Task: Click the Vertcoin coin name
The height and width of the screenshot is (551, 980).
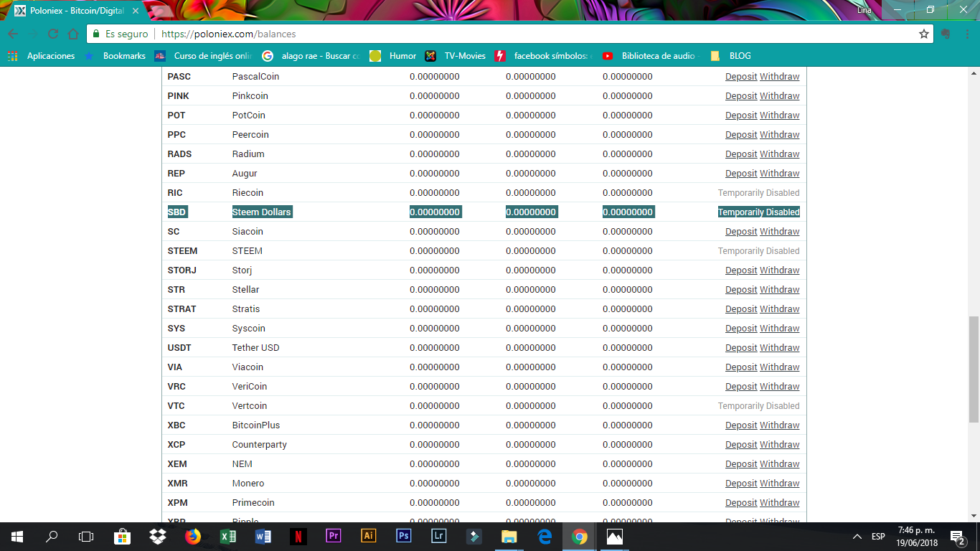Action: pos(250,406)
